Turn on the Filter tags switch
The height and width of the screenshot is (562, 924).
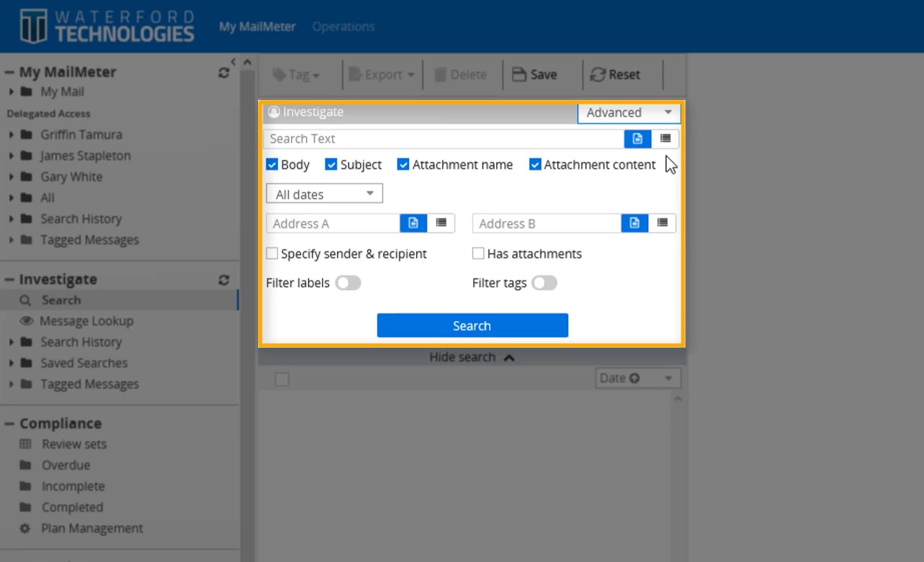point(544,283)
